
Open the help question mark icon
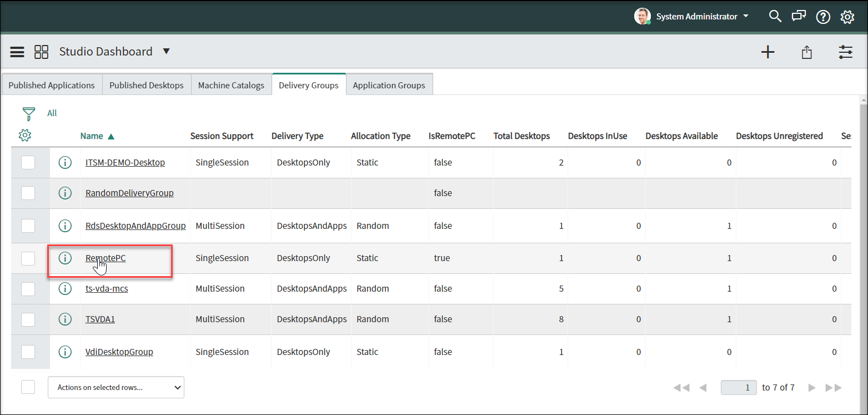point(822,17)
